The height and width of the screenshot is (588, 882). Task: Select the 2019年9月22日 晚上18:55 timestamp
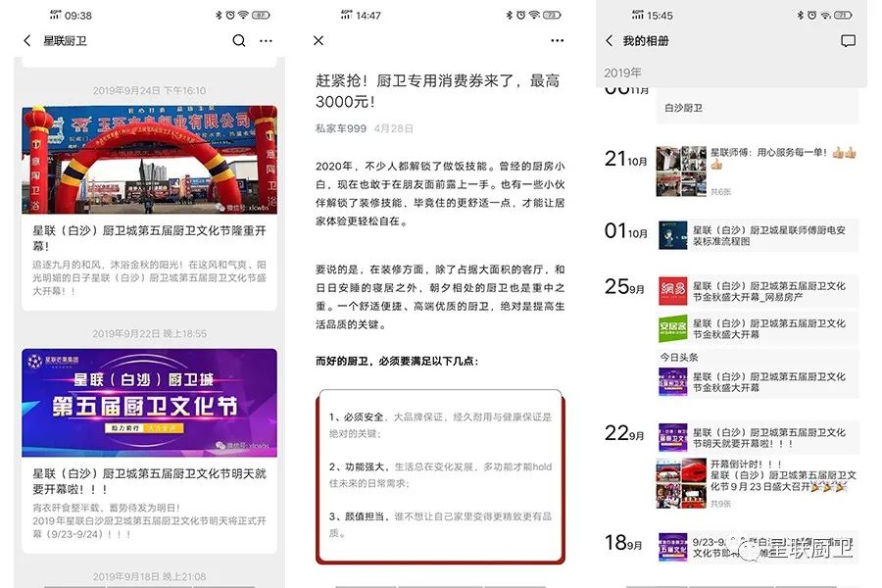150,333
